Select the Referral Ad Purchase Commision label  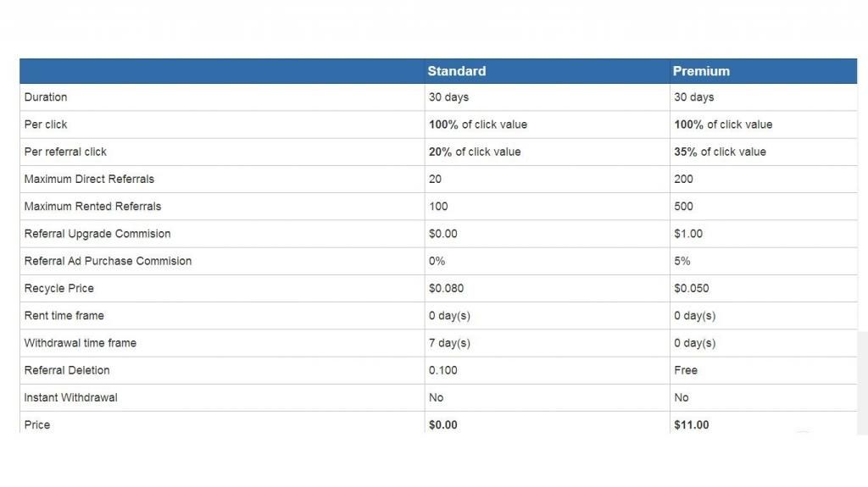[x=108, y=261]
